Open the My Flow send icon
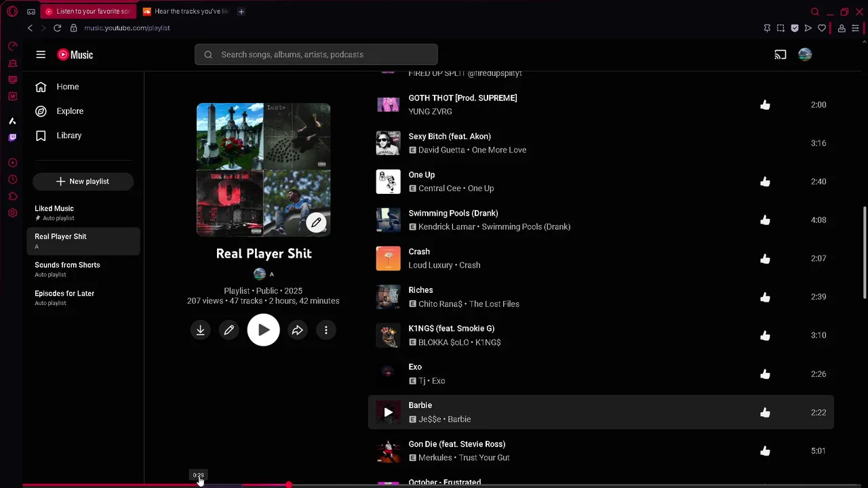The height and width of the screenshot is (488, 868). (808, 28)
